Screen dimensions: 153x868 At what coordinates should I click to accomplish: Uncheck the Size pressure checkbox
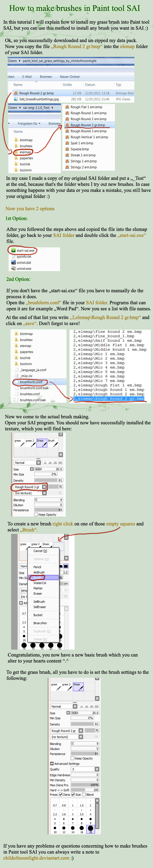tap(73, 795)
